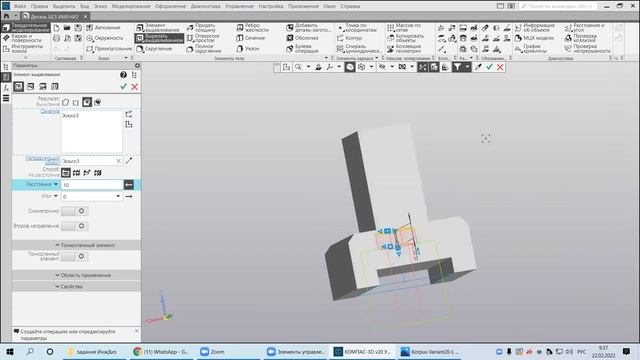Select the 'Ребро жесткости' rib tool
Image resolution: width=640 pixels, height=360 pixels.
pyautogui.click(x=253, y=28)
